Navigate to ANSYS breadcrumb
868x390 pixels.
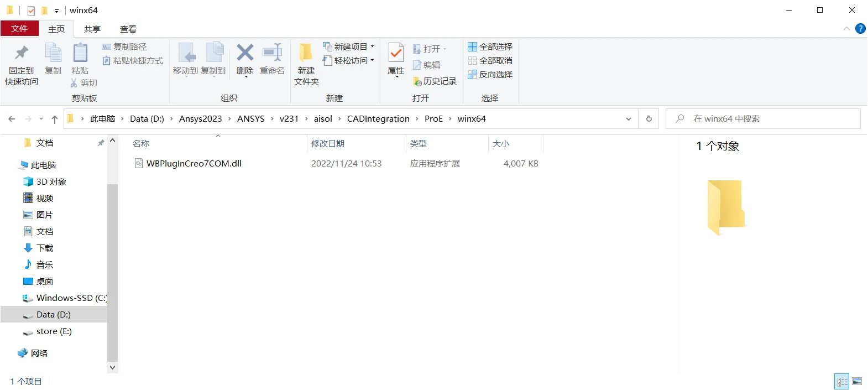tap(251, 119)
